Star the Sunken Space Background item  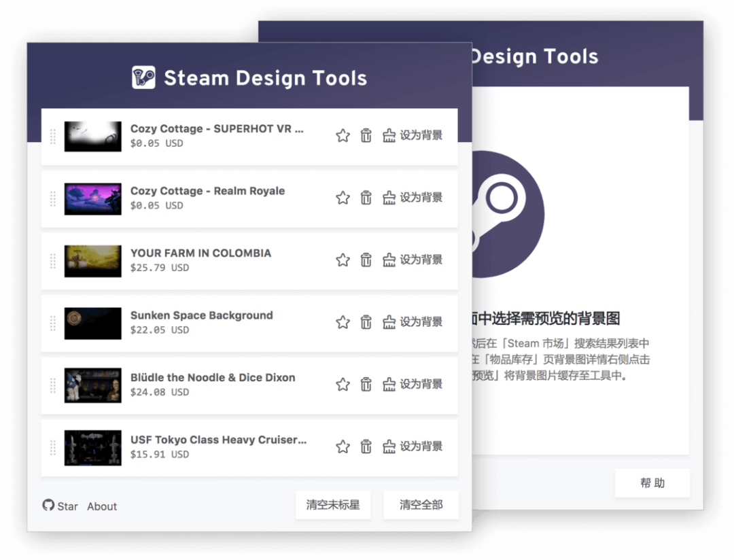coord(343,322)
